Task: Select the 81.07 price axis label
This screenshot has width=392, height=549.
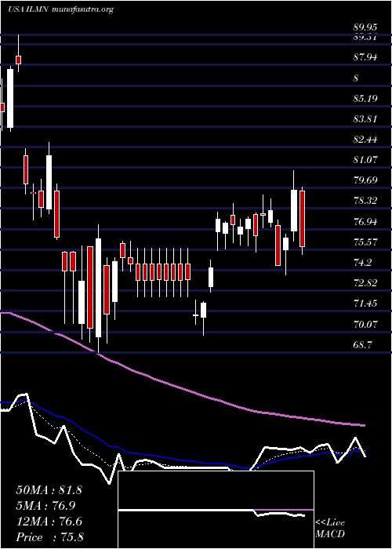Action: coord(366,160)
